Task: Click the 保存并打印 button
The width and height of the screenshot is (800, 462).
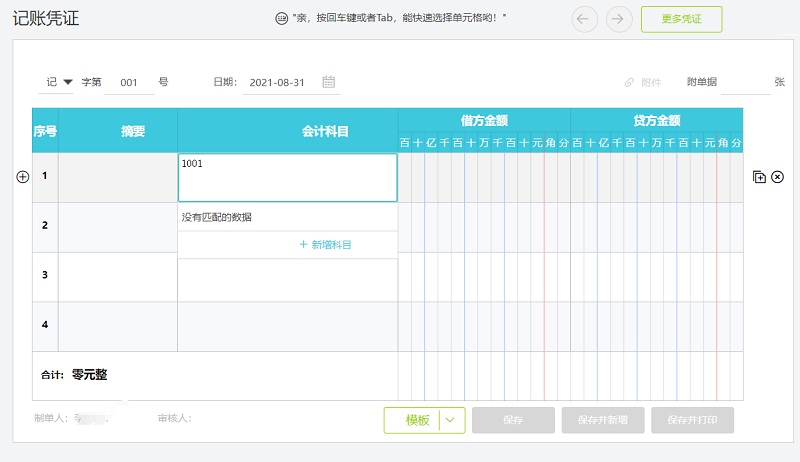Action: click(692, 420)
